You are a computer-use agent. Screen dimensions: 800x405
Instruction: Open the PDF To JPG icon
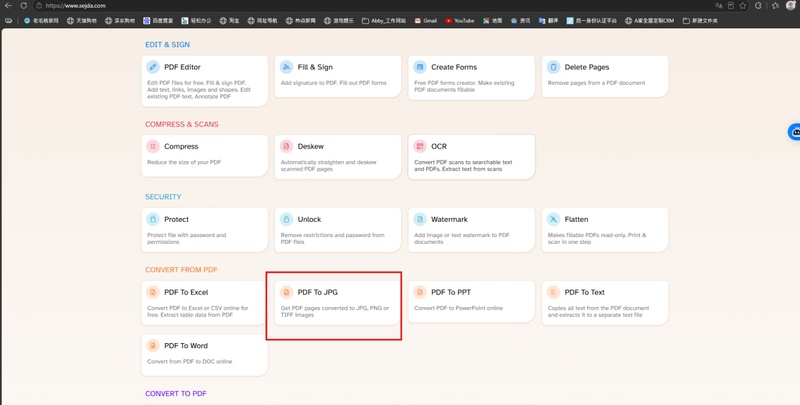click(286, 292)
